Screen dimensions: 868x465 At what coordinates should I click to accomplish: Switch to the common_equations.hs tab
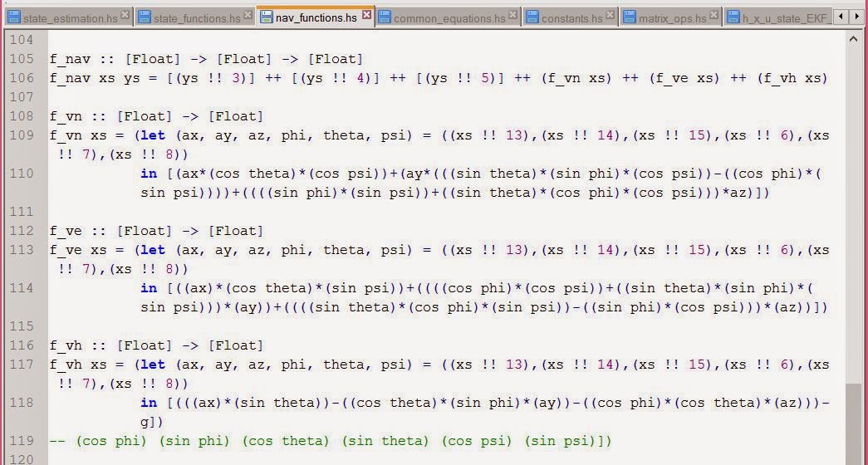[449, 17]
